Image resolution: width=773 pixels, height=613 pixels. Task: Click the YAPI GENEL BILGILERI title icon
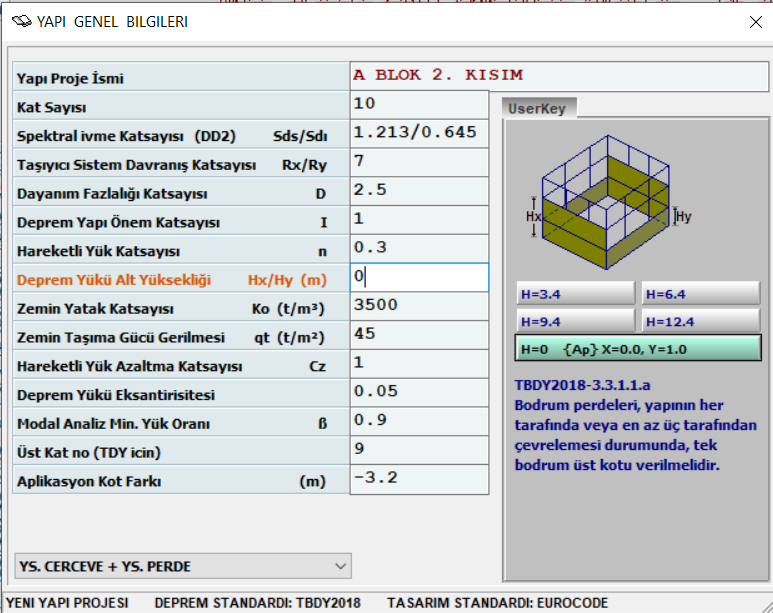pos(21,22)
